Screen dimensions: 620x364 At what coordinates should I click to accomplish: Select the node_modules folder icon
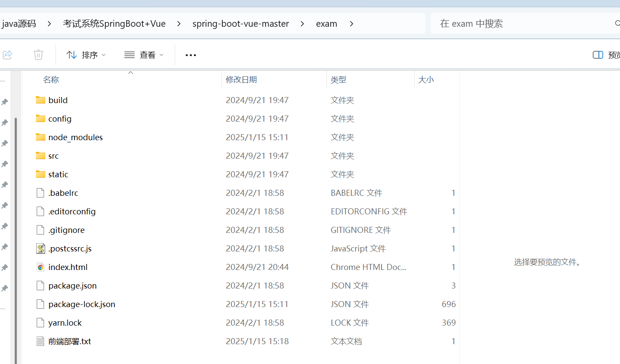[41, 137]
